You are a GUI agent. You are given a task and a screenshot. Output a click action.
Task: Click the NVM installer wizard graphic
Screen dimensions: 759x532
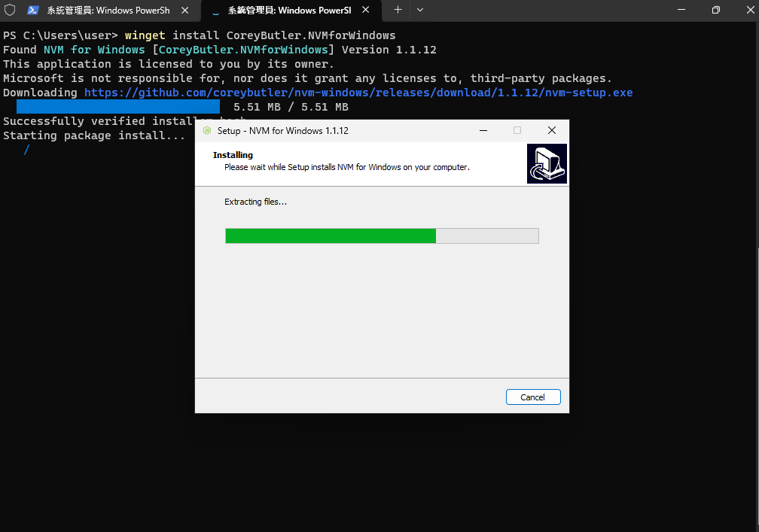(x=547, y=163)
